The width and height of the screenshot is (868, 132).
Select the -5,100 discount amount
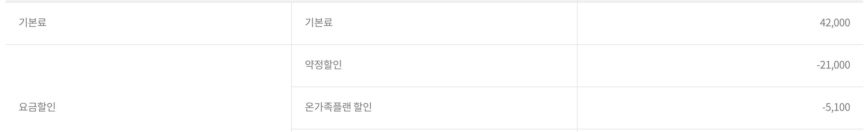[x=836, y=107]
